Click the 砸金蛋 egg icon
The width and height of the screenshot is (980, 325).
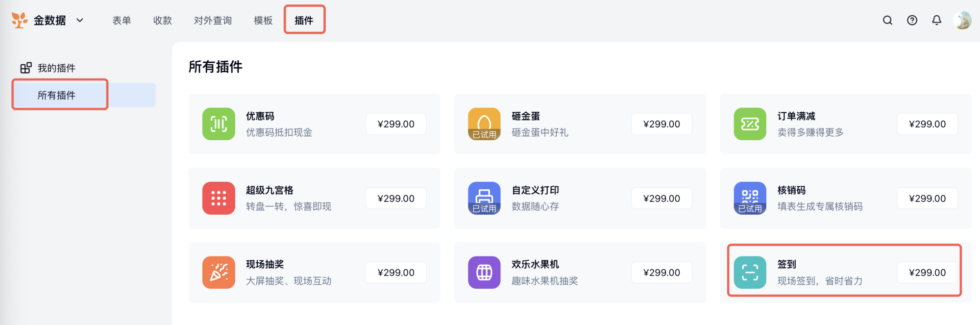coord(484,124)
